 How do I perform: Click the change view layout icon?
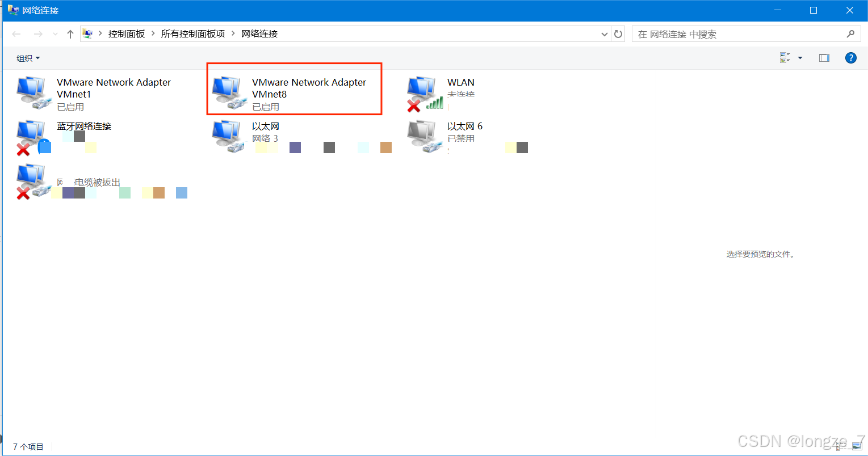click(x=785, y=57)
